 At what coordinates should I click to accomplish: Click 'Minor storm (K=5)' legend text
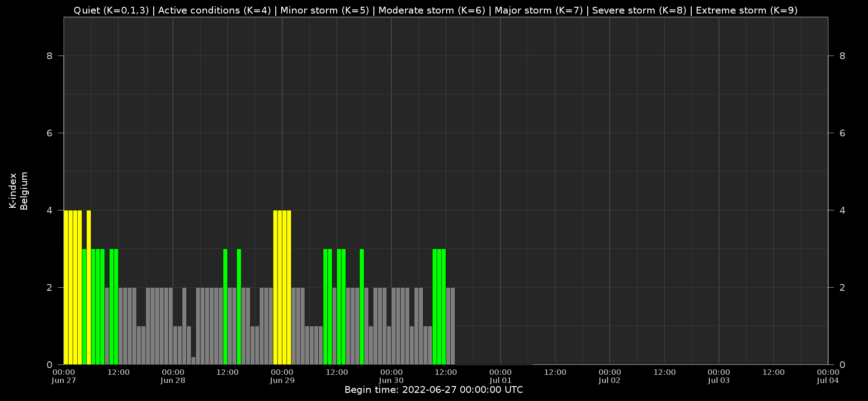325,10
